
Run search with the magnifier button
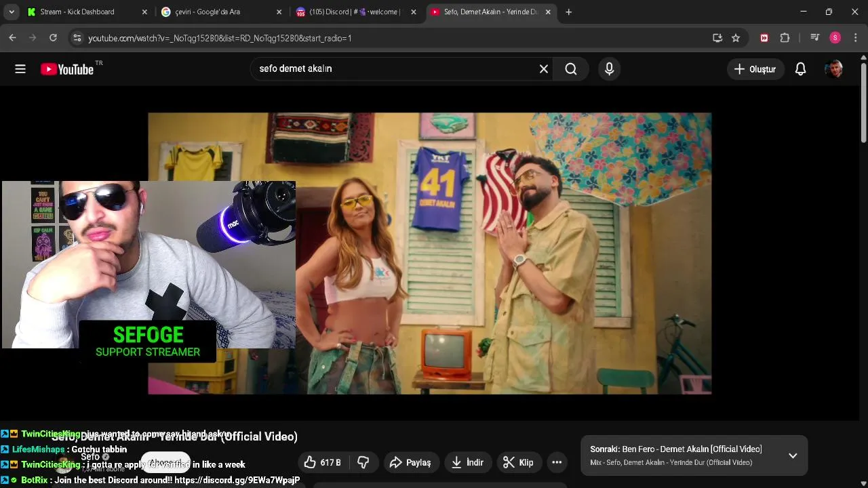571,68
